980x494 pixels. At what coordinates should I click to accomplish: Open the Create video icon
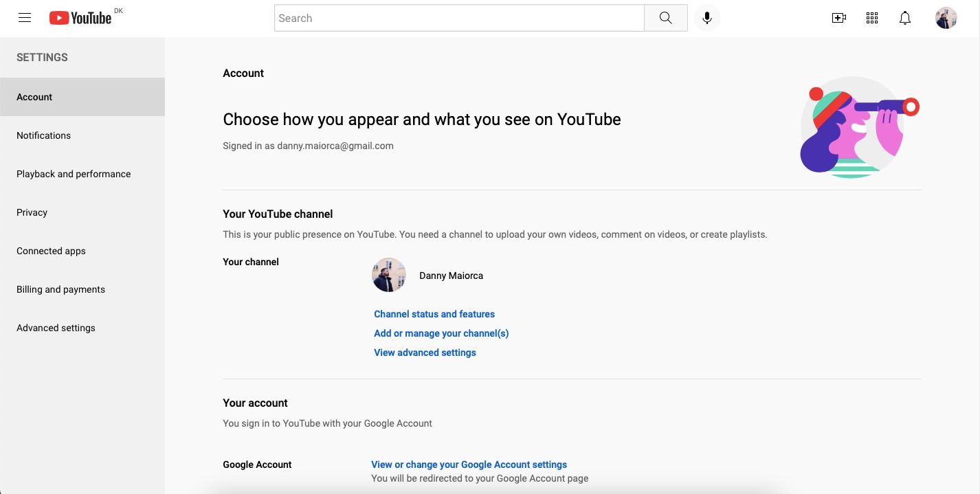click(838, 18)
